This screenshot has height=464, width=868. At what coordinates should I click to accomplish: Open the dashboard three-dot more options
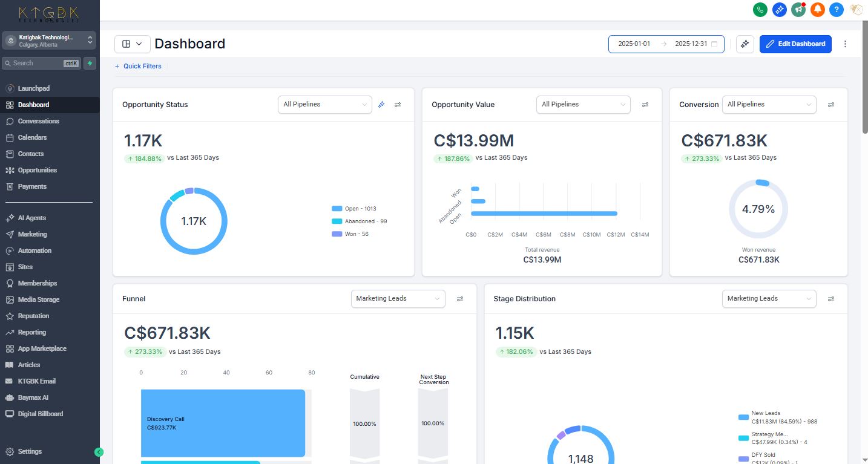pyautogui.click(x=846, y=44)
